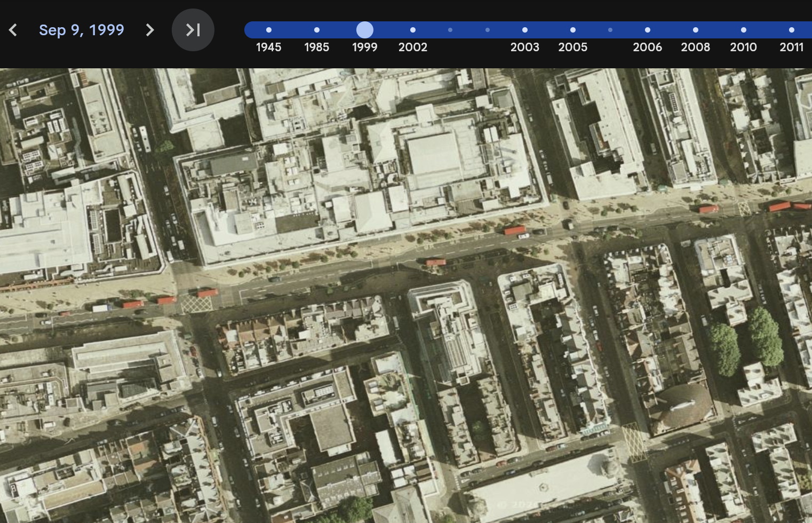812x523 pixels.
Task: Jump to latest imagery button
Action: coord(193,30)
